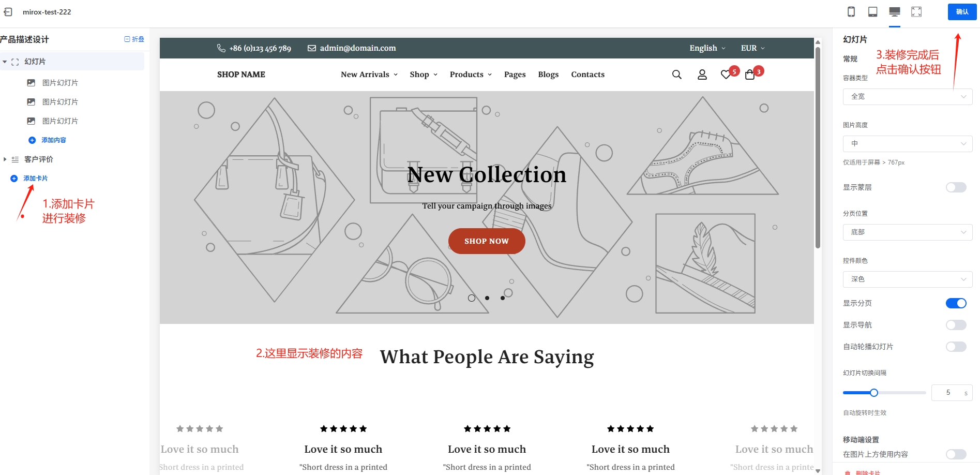Select the desktop monitor preview icon
The width and height of the screenshot is (980, 475).
pyautogui.click(x=895, y=11)
